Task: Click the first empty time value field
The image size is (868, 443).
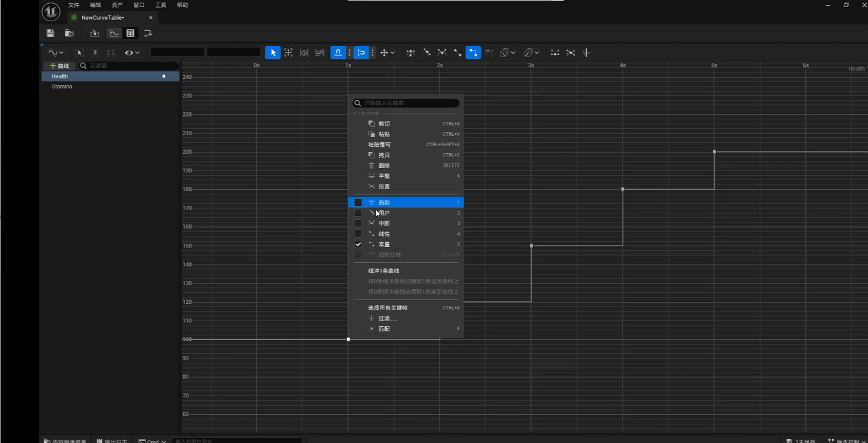Action: coord(177,52)
